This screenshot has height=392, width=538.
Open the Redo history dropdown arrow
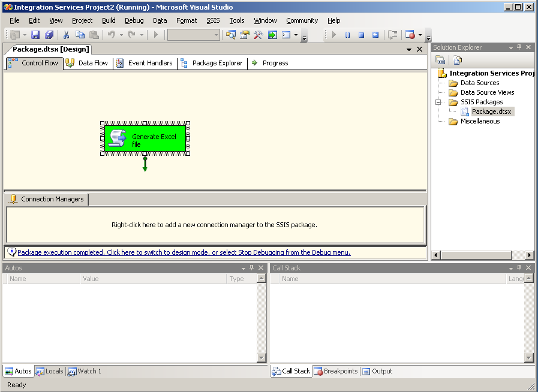point(142,35)
